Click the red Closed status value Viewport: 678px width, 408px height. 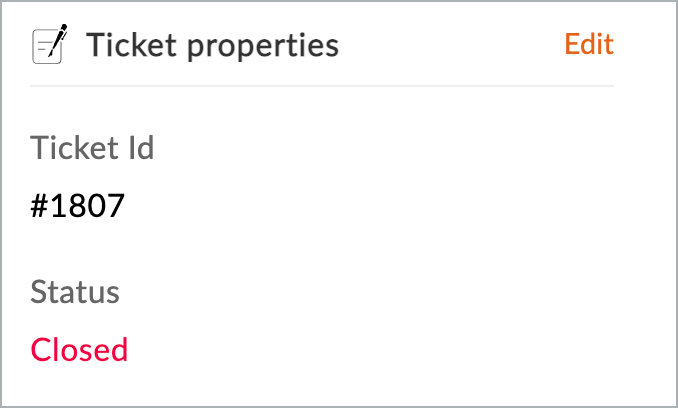click(79, 350)
